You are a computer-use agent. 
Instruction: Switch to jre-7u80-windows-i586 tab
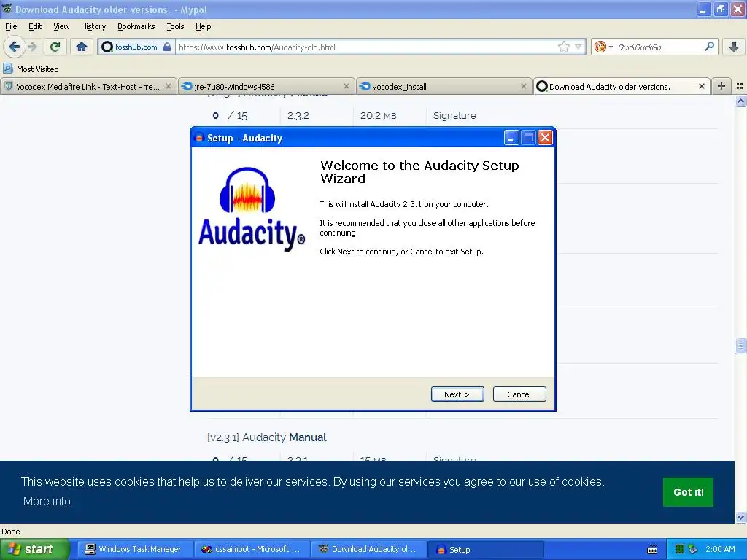[x=267, y=86]
